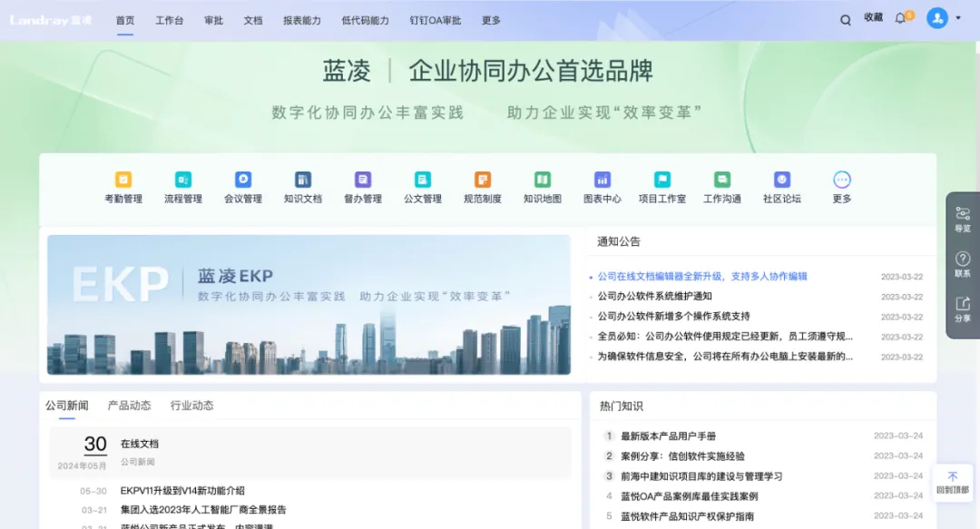
Task: Open the 社区论坛 community forum icon
Action: click(x=782, y=180)
